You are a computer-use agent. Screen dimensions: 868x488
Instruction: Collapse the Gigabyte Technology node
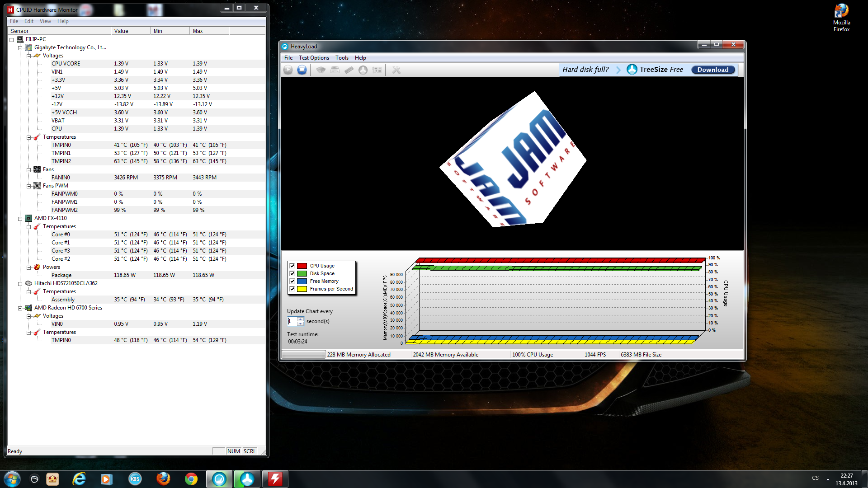20,48
